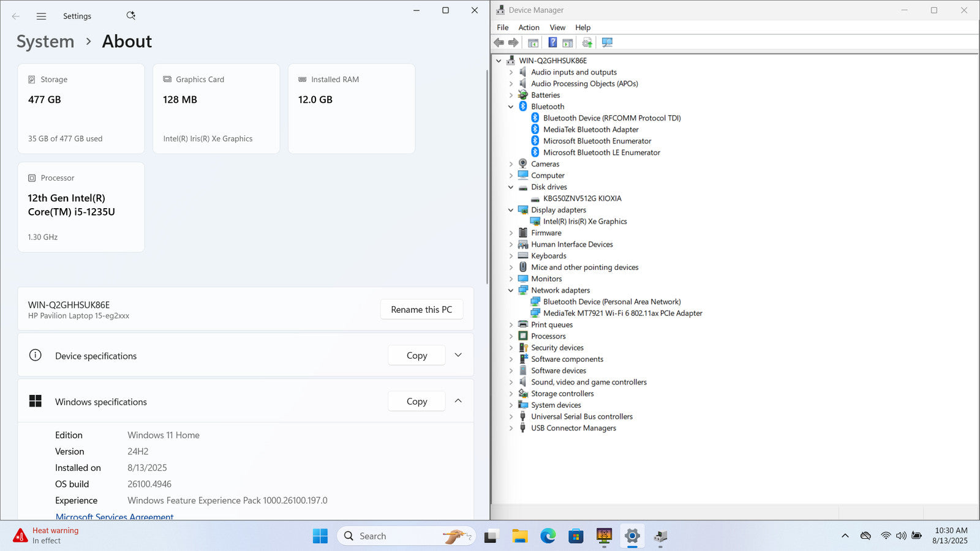980x551 pixels.
Task: Open Device Manager help icon
Action: [x=552, y=42]
